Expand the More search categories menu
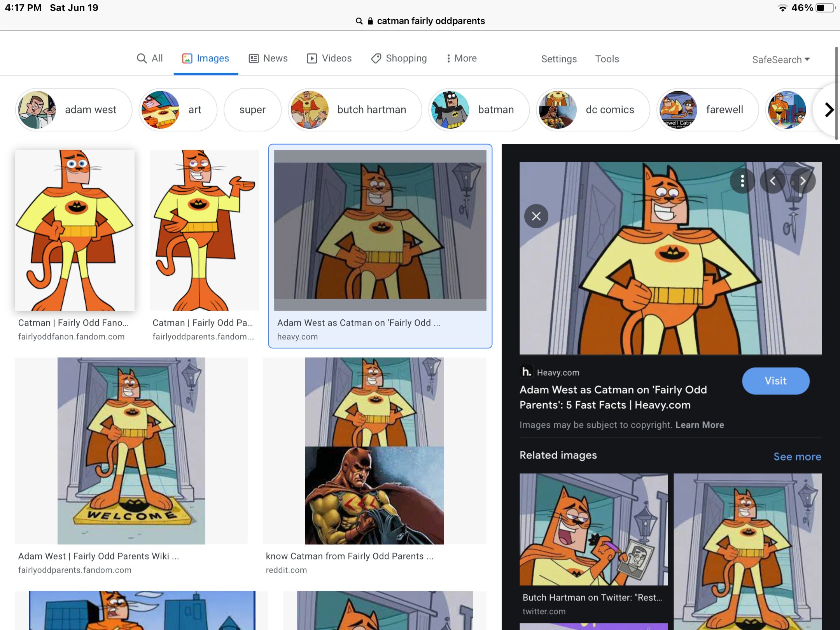The image size is (840, 630). (462, 58)
